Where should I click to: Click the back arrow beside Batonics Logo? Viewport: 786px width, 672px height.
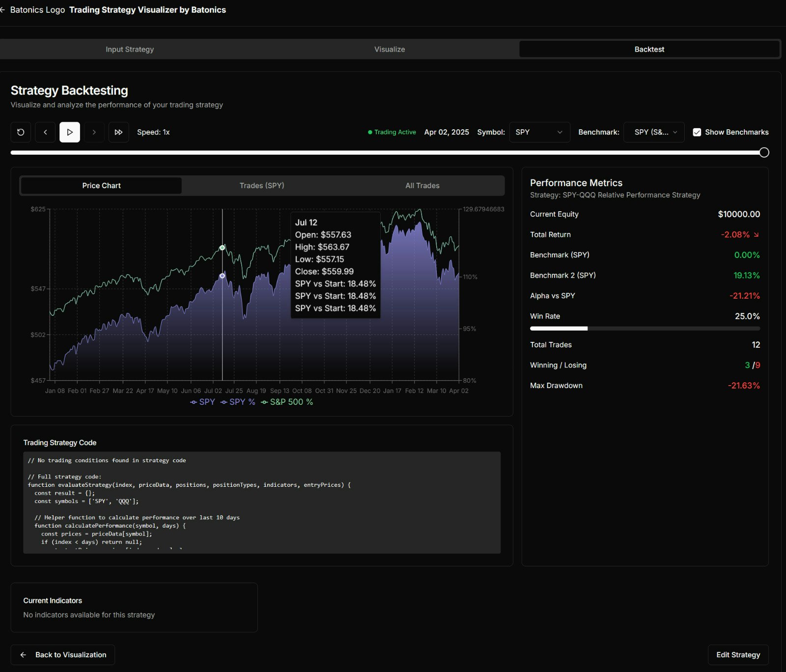(x=2, y=10)
